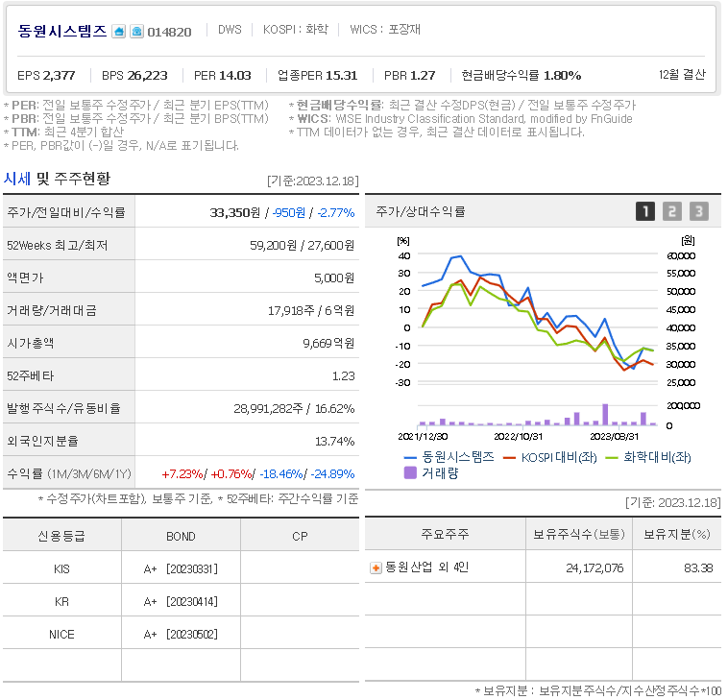Click 현금배당수익률 1.80% value

(521, 76)
